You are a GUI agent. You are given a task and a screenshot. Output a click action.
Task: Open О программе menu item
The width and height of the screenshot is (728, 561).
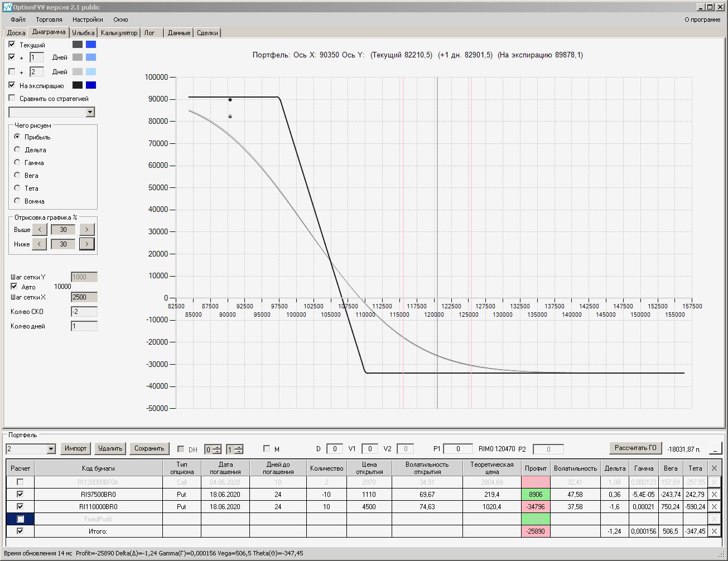tap(702, 20)
